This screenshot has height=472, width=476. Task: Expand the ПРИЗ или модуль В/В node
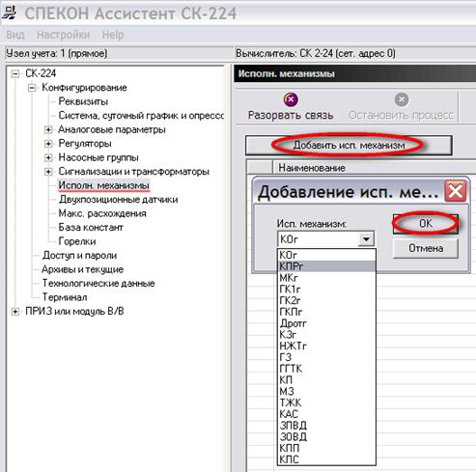click(14, 312)
